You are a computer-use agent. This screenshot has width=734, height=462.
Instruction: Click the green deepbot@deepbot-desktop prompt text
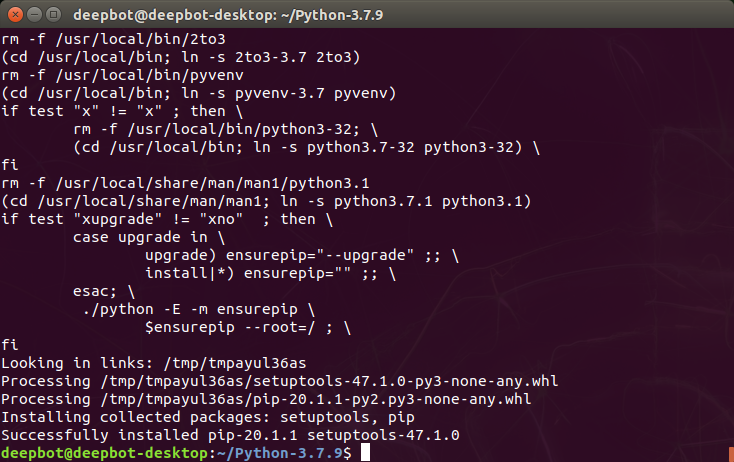click(104, 453)
